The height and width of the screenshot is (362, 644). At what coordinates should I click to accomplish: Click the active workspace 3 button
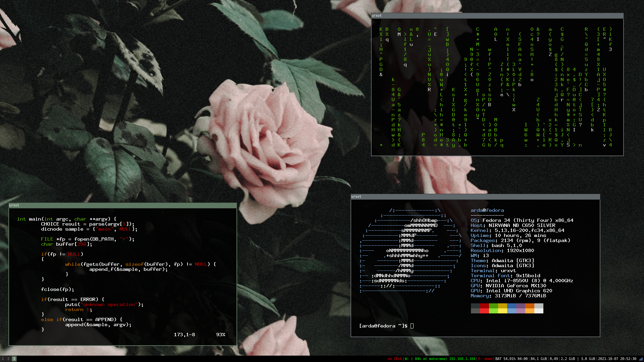14,359
